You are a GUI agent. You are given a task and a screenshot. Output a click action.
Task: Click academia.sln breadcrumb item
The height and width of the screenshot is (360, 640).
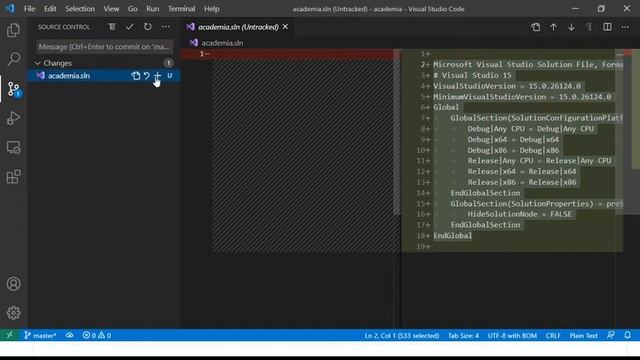pos(222,43)
